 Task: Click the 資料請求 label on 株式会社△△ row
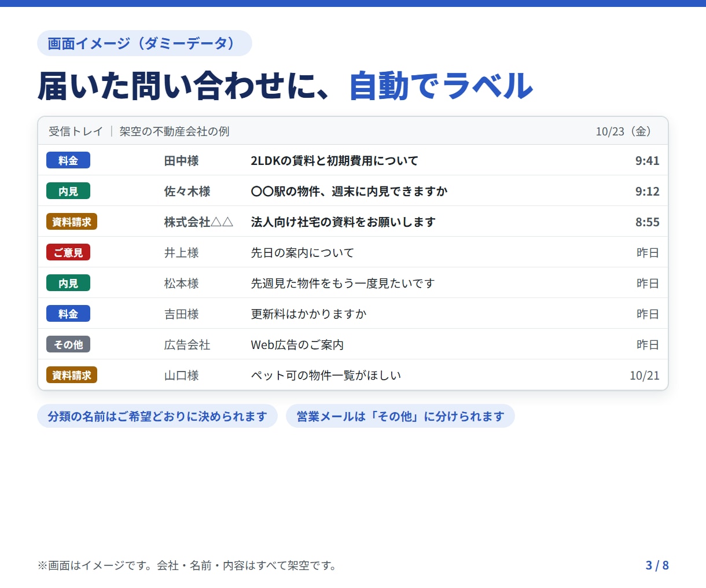click(72, 222)
